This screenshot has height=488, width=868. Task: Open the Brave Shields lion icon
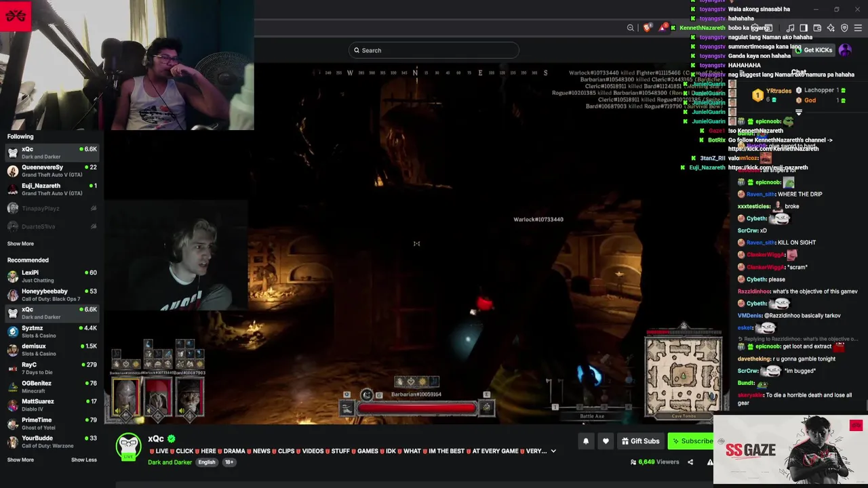(647, 28)
